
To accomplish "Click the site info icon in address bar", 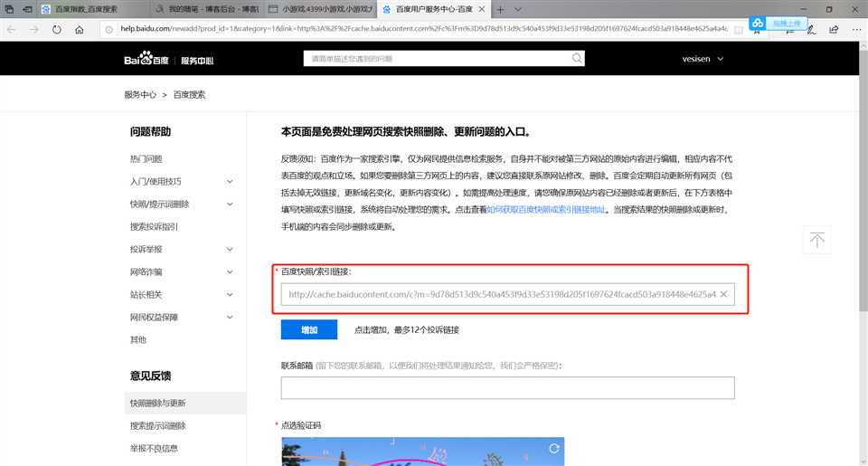I will click(x=109, y=29).
